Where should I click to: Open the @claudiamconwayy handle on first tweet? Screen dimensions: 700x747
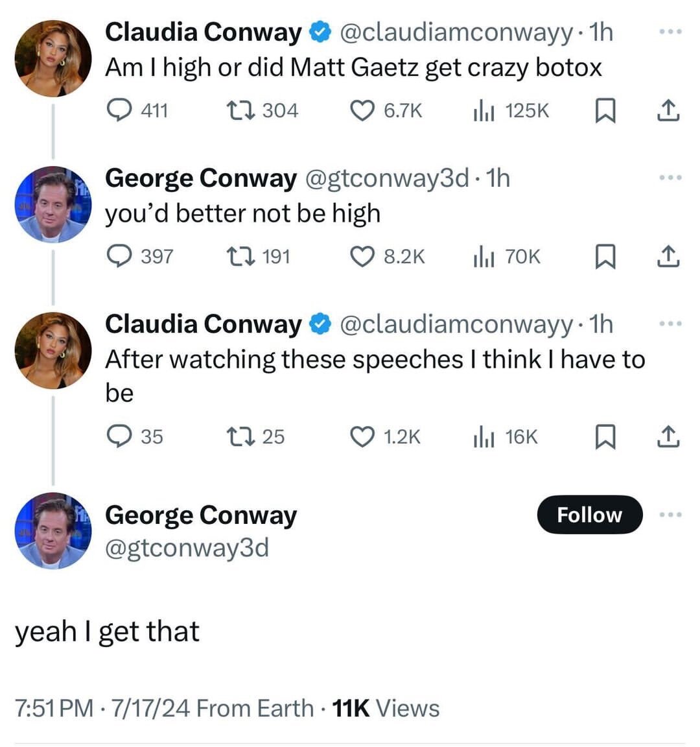[x=456, y=32]
